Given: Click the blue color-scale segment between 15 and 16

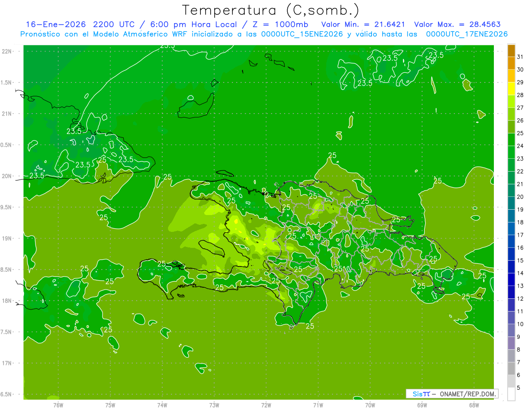Looking at the screenshot, I should click(511, 254).
